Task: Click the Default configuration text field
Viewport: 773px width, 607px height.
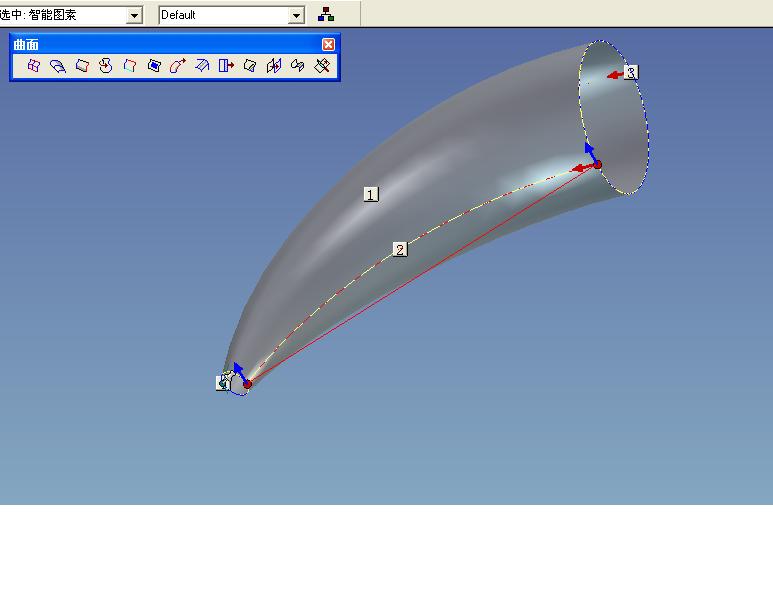Action: [224, 15]
